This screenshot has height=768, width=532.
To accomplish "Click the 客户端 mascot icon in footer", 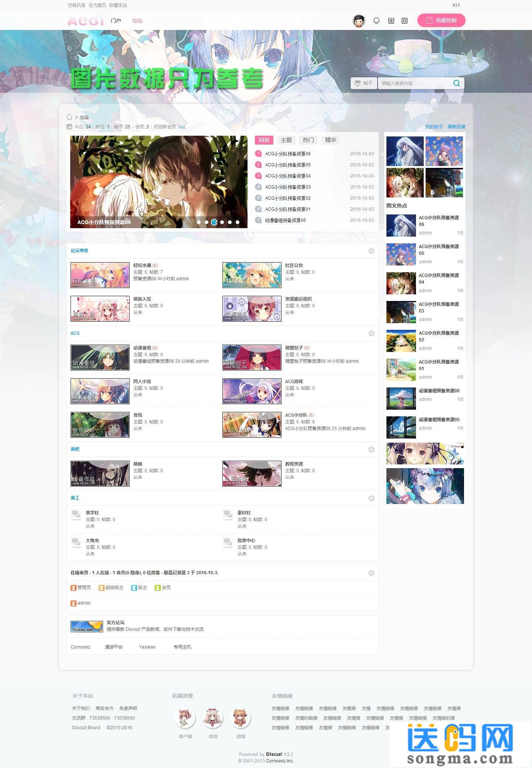I will pos(185,718).
